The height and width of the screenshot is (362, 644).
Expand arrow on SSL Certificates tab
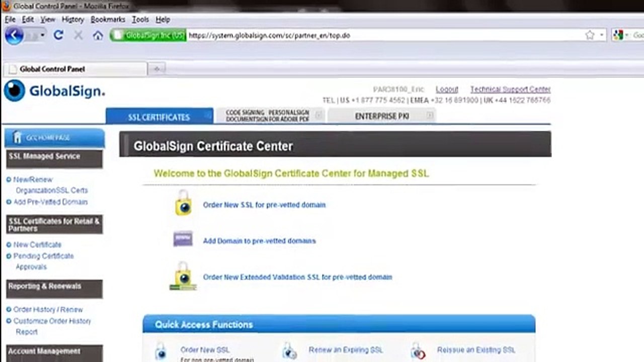(207, 116)
